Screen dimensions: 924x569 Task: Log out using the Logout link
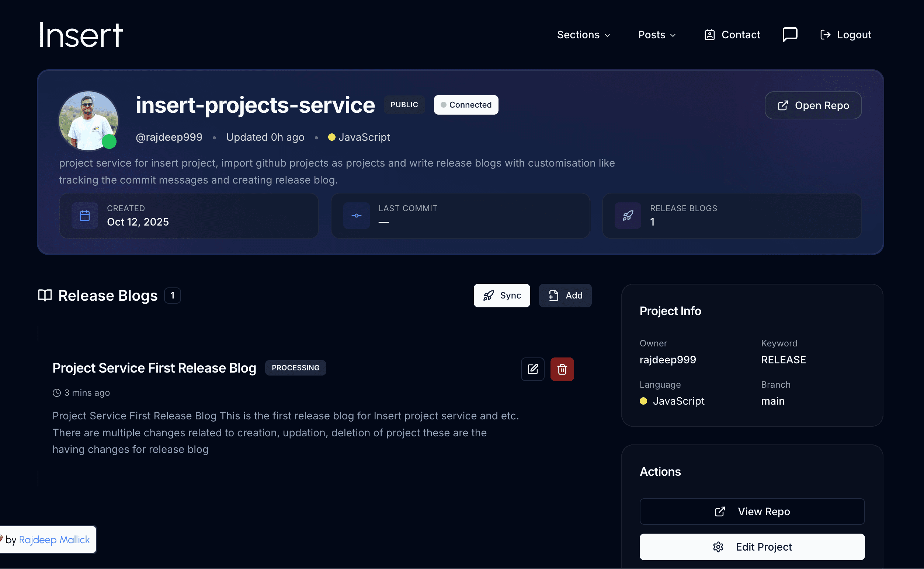(845, 35)
